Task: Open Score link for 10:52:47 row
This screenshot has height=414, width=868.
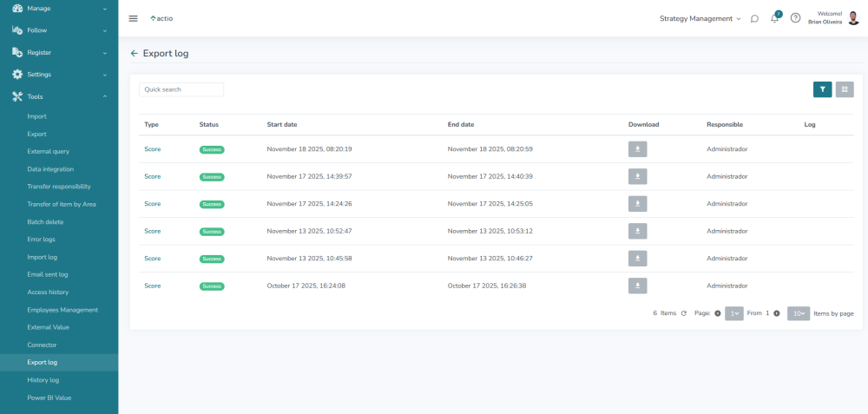Action: (x=152, y=231)
